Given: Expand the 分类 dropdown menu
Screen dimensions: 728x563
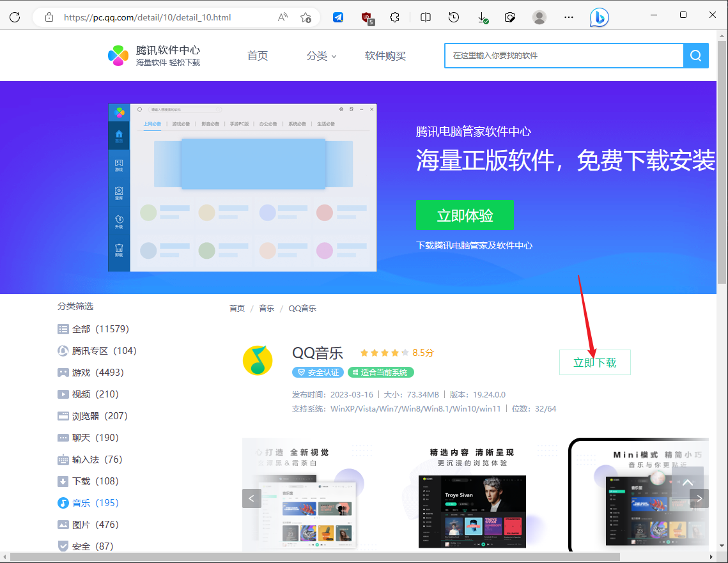Looking at the screenshot, I should coord(321,56).
